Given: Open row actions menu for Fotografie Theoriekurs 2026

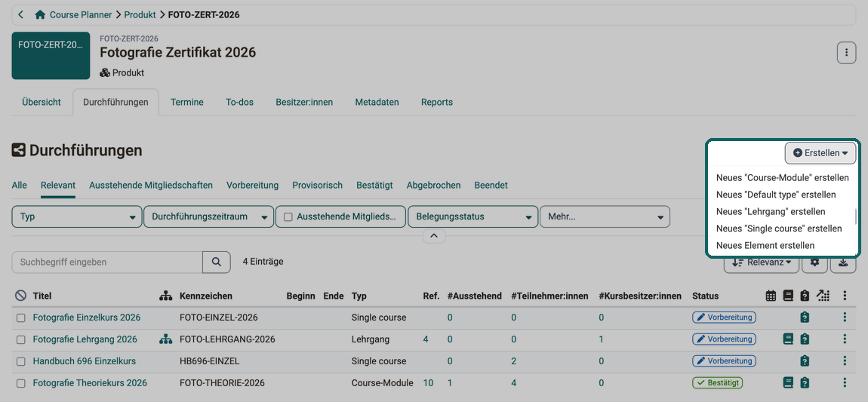Looking at the screenshot, I should coord(845,382).
